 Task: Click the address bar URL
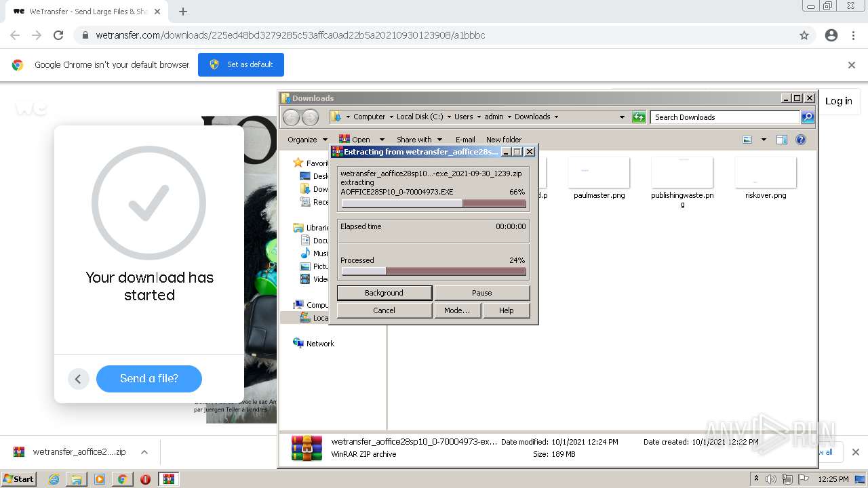(290, 35)
